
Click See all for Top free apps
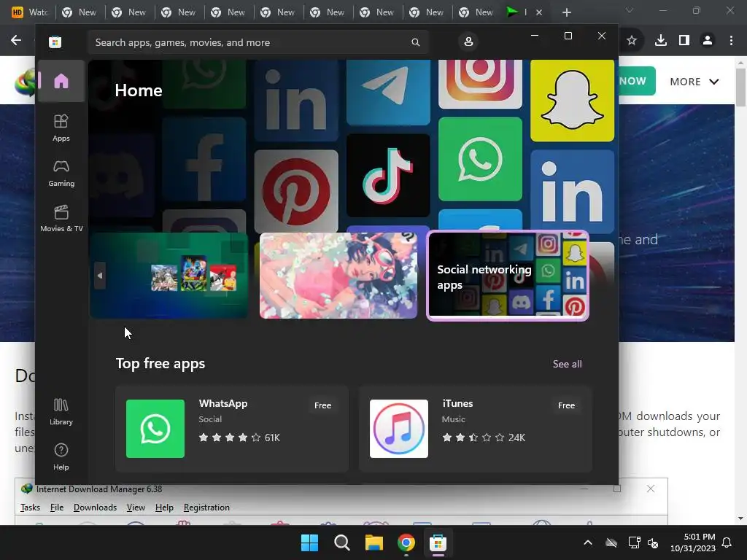point(567,364)
